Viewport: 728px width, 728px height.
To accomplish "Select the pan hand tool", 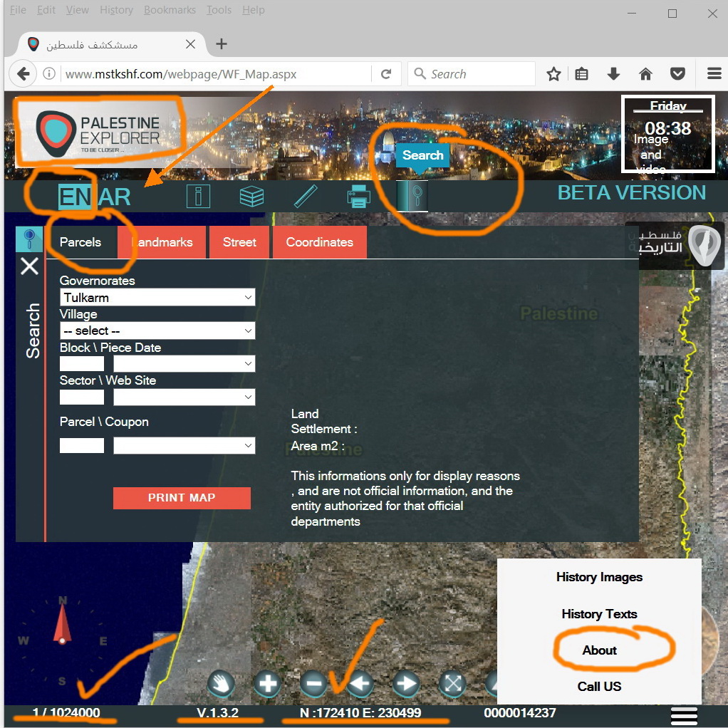I will 221,683.
